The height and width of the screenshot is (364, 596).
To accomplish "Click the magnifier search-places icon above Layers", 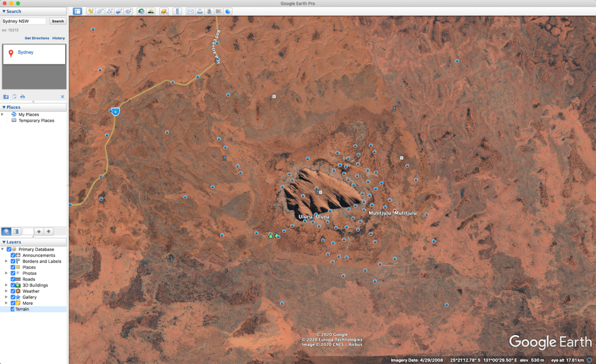I will (6, 231).
